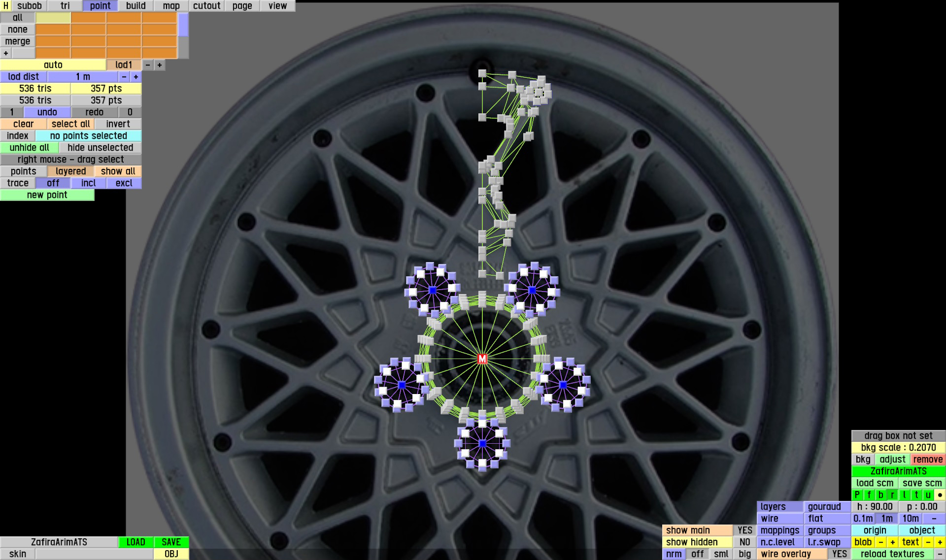This screenshot has height=560, width=946.
Task: Open the cutout tab
Action: [206, 6]
